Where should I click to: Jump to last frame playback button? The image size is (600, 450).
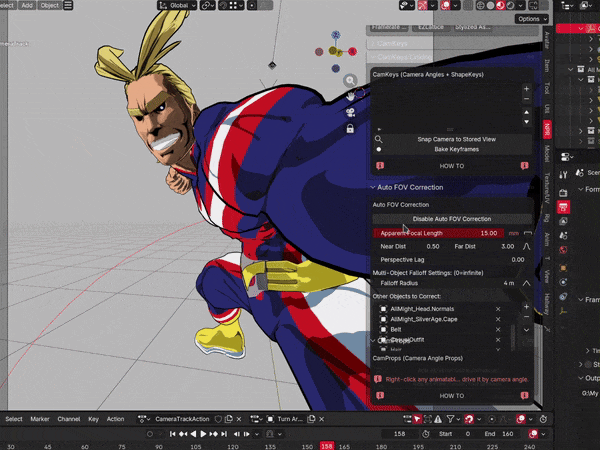224,434
